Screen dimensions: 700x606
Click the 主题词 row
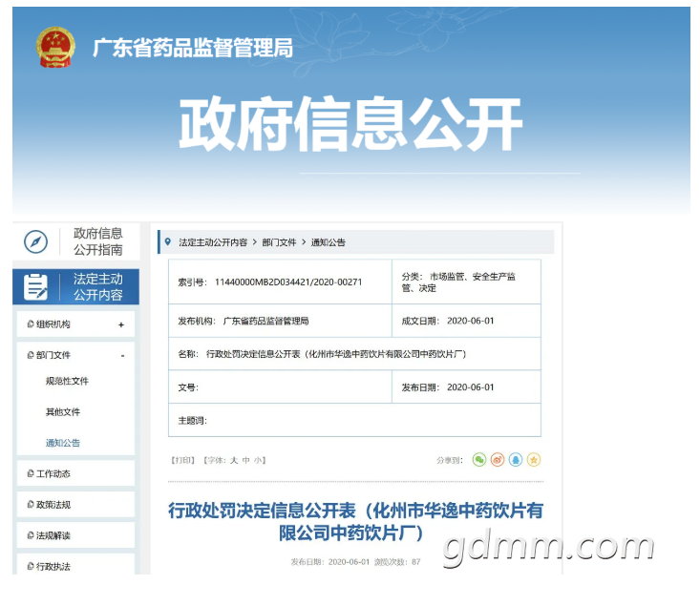354,420
